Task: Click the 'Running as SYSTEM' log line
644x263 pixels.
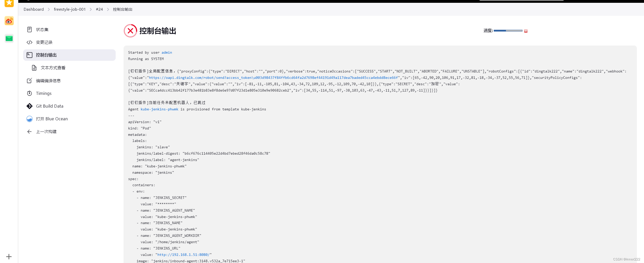Action: (146, 59)
